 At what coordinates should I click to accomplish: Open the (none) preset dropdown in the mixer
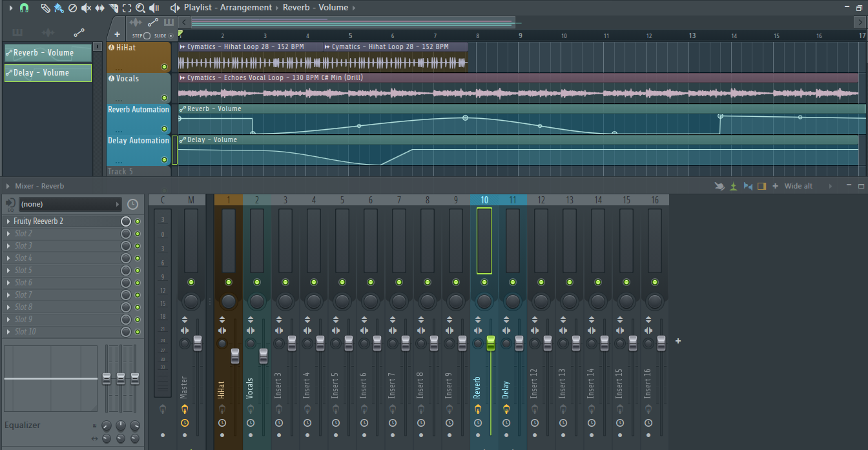point(69,204)
